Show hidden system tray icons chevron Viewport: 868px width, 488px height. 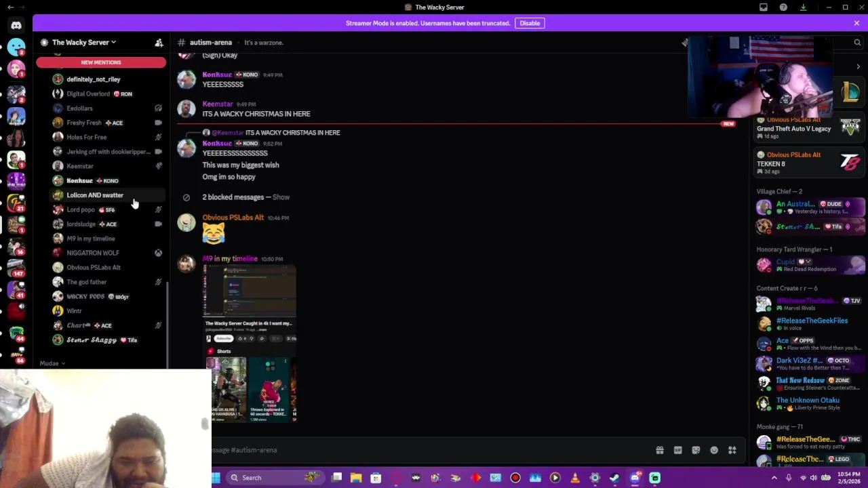[774, 478]
